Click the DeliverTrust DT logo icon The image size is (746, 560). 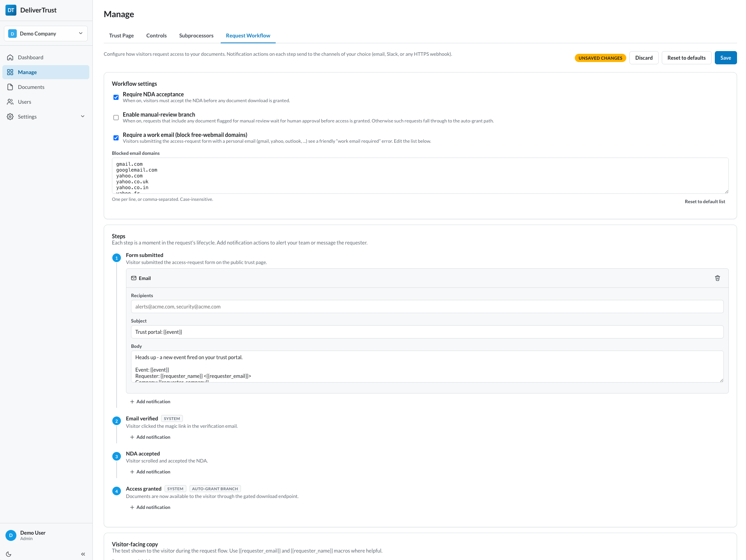coord(11,10)
